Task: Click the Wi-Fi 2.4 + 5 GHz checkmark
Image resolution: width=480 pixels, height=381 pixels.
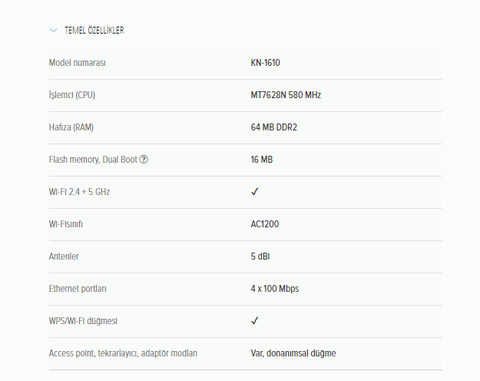Action: [x=255, y=191]
